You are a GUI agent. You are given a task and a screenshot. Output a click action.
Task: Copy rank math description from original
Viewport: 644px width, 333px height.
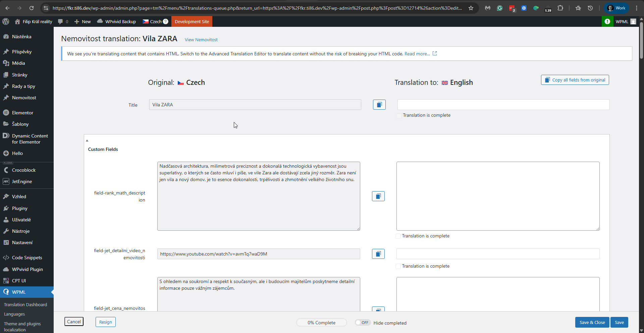(378, 196)
